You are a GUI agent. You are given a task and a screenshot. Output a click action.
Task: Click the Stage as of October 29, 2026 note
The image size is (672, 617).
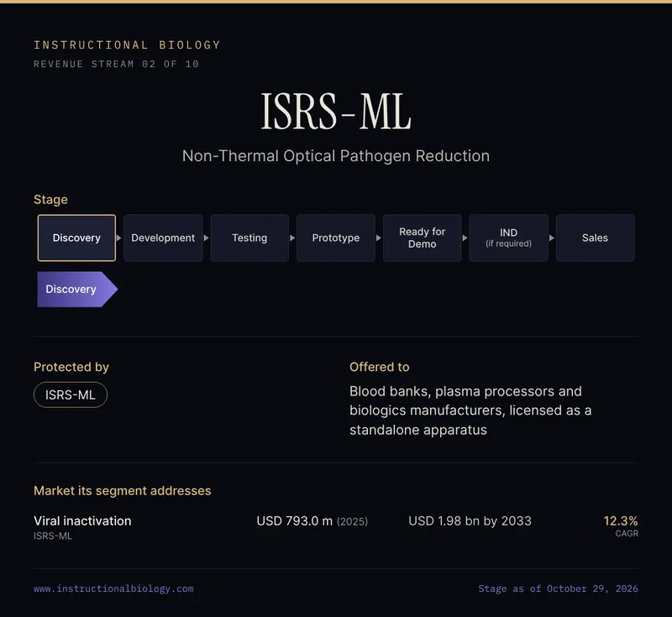(558, 588)
